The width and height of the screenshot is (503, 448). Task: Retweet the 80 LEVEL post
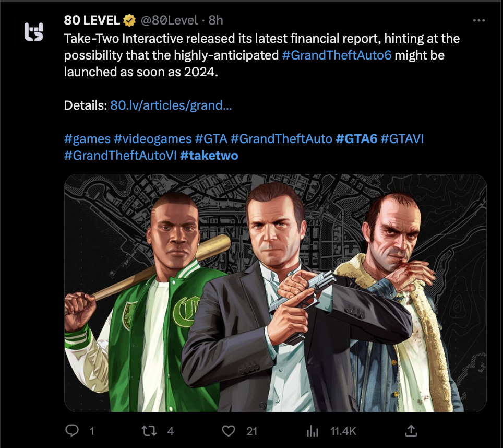point(150,431)
